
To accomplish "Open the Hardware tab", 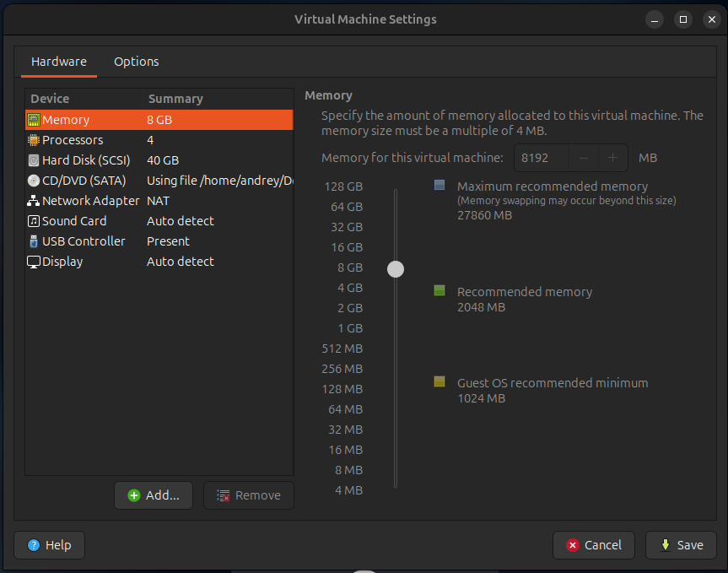I will (x=59, y=62).
